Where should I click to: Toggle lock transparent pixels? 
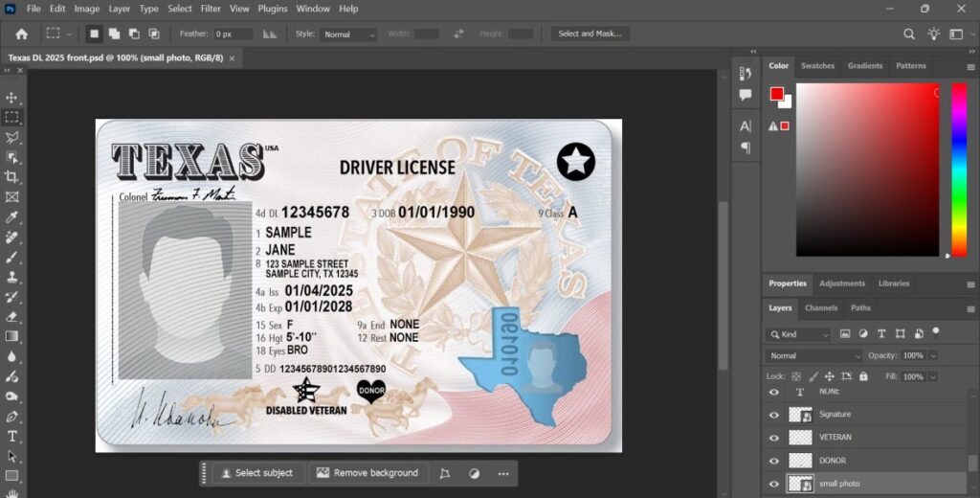[x=796, y=376]
